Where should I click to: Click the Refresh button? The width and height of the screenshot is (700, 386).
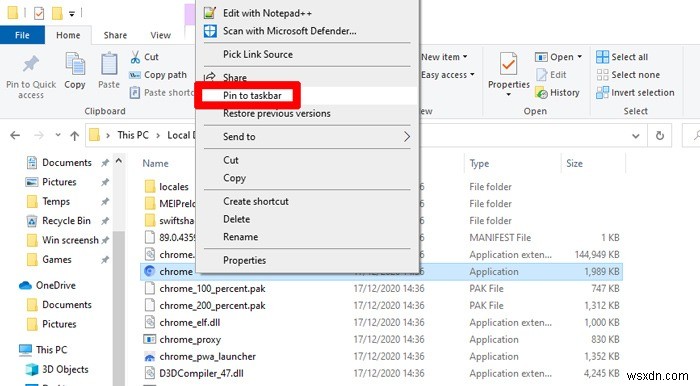pos(660,136)
